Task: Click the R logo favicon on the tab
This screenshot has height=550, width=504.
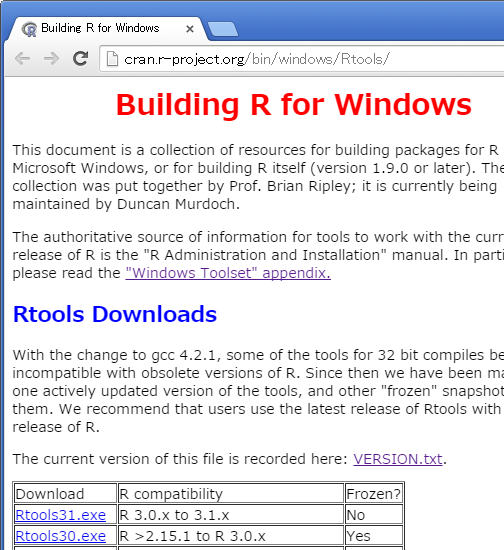Action: [x=29, y=29]
